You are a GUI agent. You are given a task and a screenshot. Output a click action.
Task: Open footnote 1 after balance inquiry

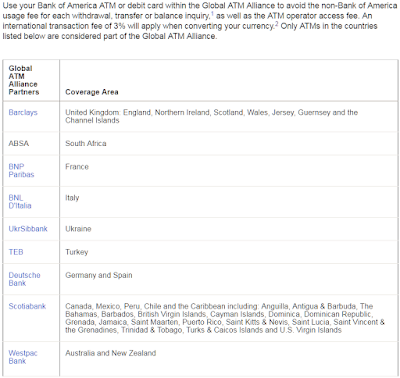(212, 13)
